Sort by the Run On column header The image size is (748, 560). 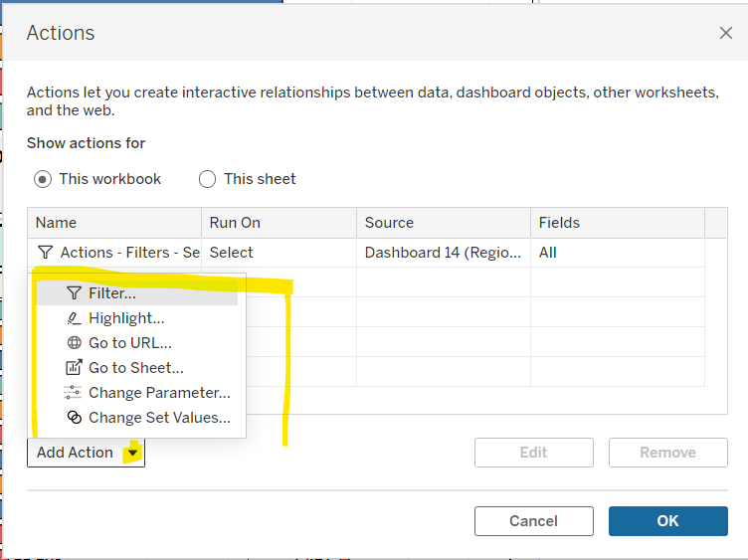pyautogui.click(x=280, y=223)
